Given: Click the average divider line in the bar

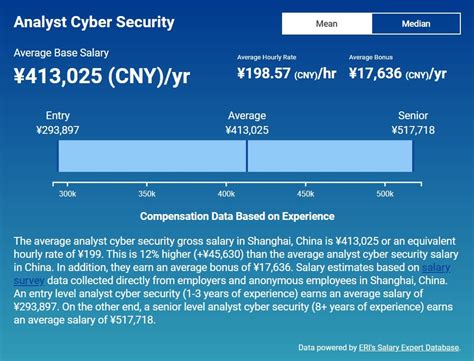Looking at the screenshot, I should tap(247, 156).
